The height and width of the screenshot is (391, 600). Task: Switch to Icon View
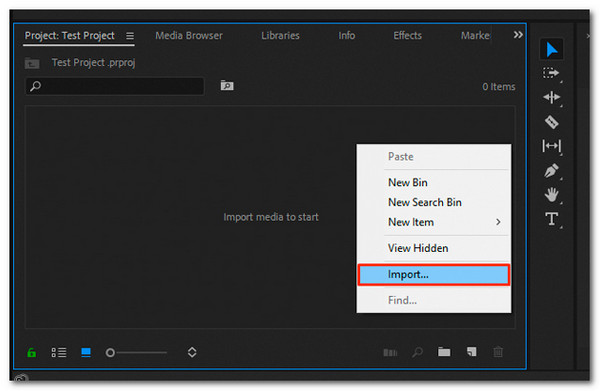(x=86, y=352)
